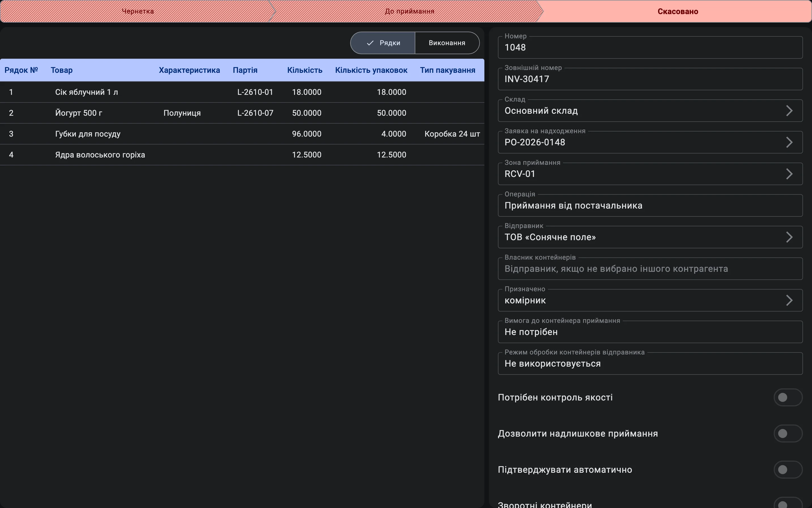Click the PO-2026-0148 value
This screenshot has height=508, width=812.
pyautogui.click(x=535, y=142)
